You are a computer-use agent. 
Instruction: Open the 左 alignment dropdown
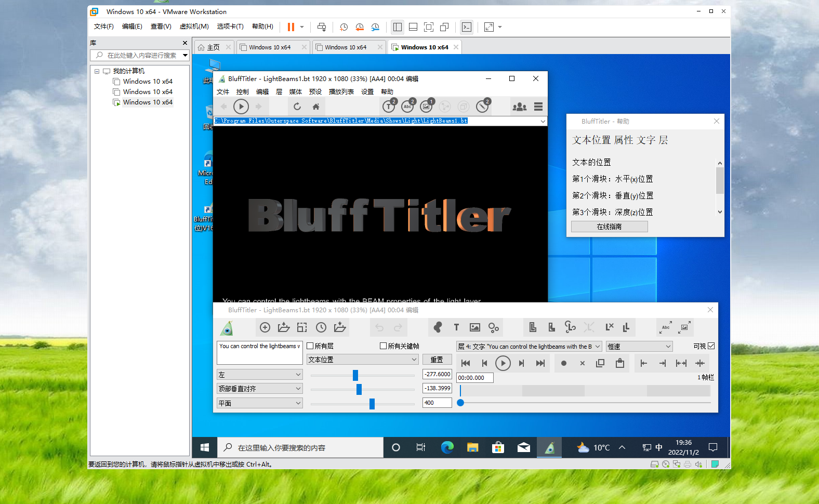tap(260, 375)
